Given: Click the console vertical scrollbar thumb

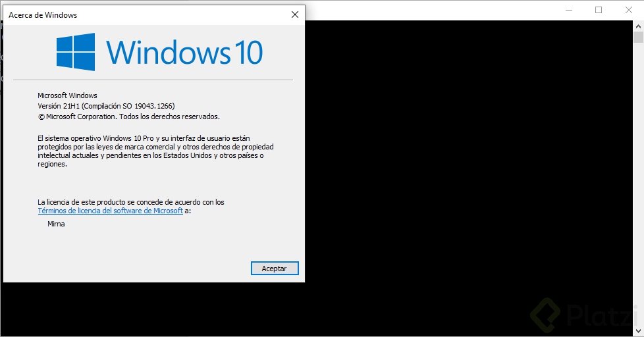Looking at the screenshot, I should point(638,38).
